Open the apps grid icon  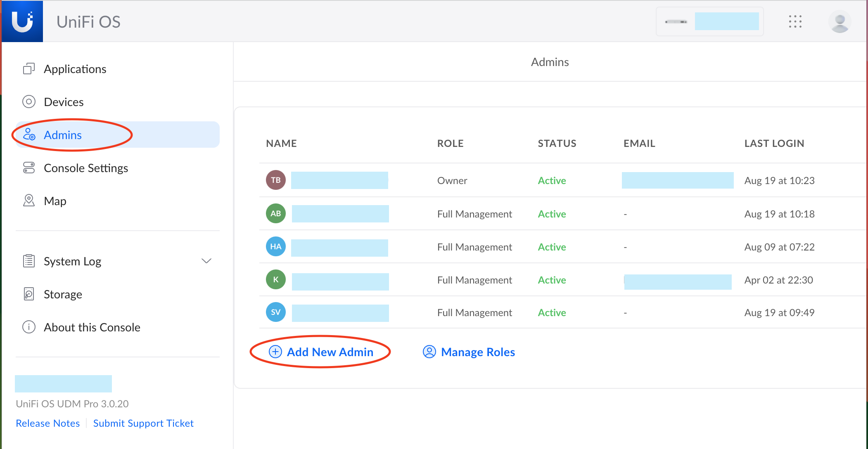click(x=795, y=21)
